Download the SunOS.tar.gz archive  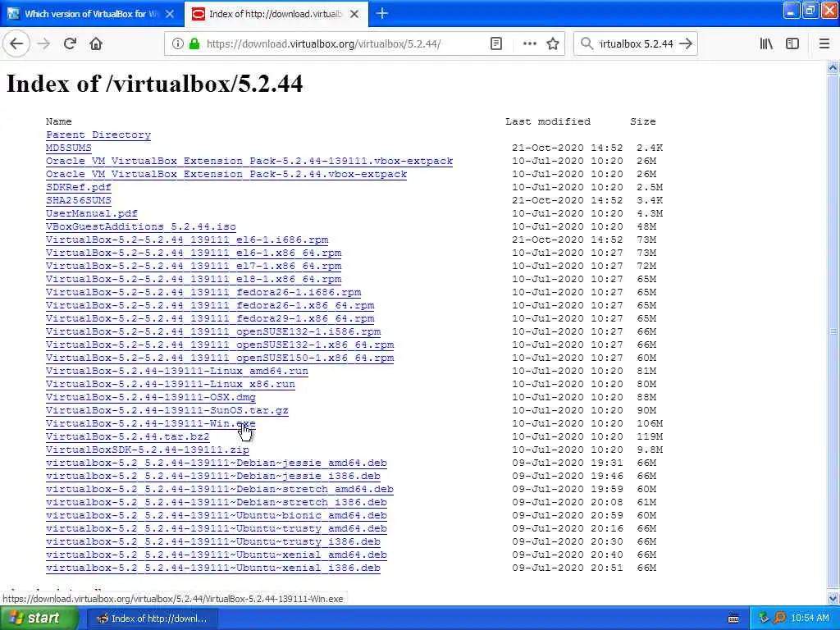coord(167,410)
